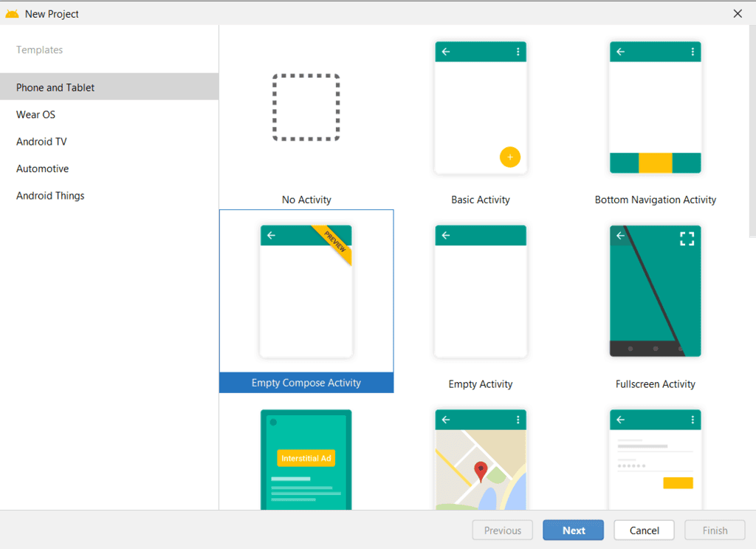
Task: Select the Android Things category
Action: 49,195
